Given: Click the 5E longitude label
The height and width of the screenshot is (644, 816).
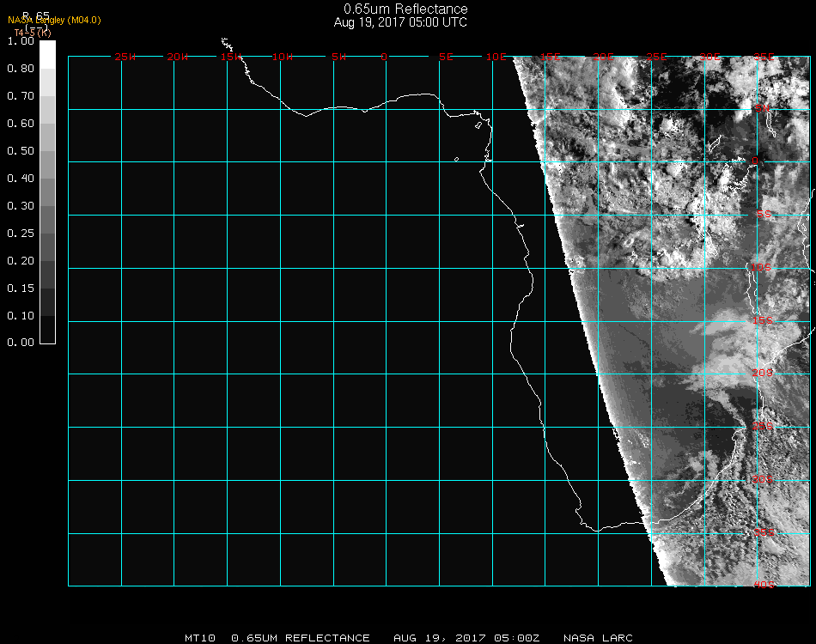Looking at the screenshot, I should coord(446,57).
